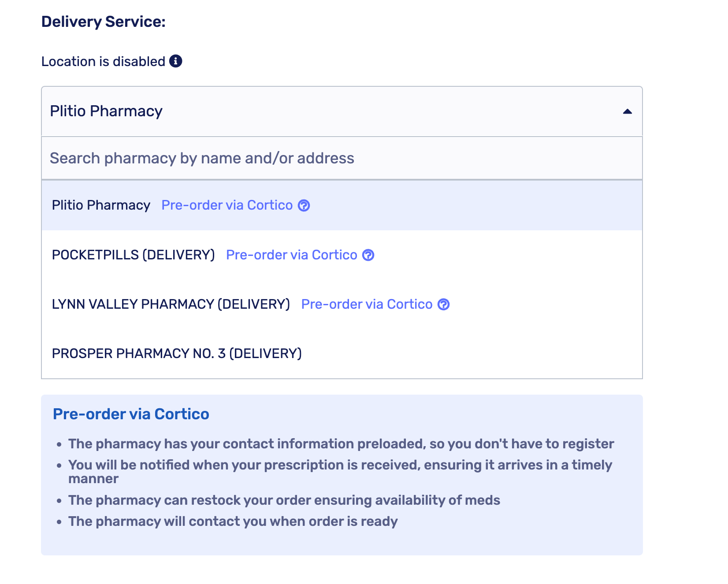Click the help icon in the POCKETPILLS row
The width and height of the screenshot is (728, 584).
coord(368,255)
